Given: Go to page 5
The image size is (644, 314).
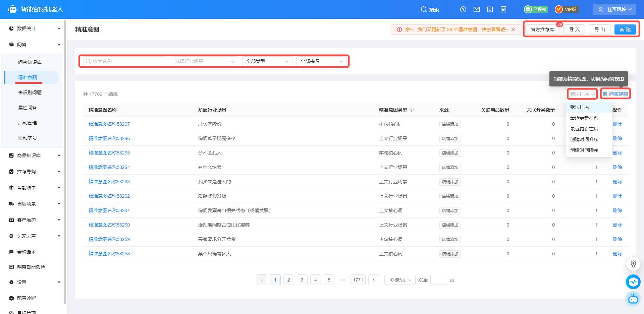Looking at the screenshot, I should [x=329, y=280].
